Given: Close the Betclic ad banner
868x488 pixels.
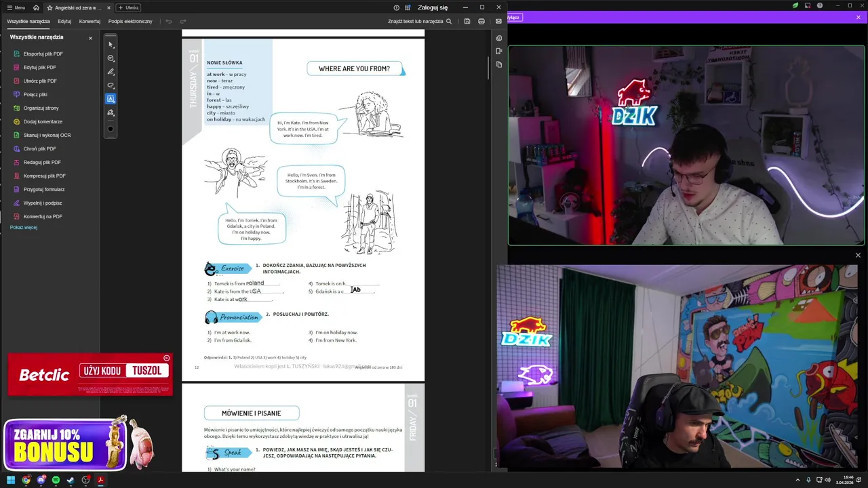Looking at the screenshot, I should tap(167, 358).
